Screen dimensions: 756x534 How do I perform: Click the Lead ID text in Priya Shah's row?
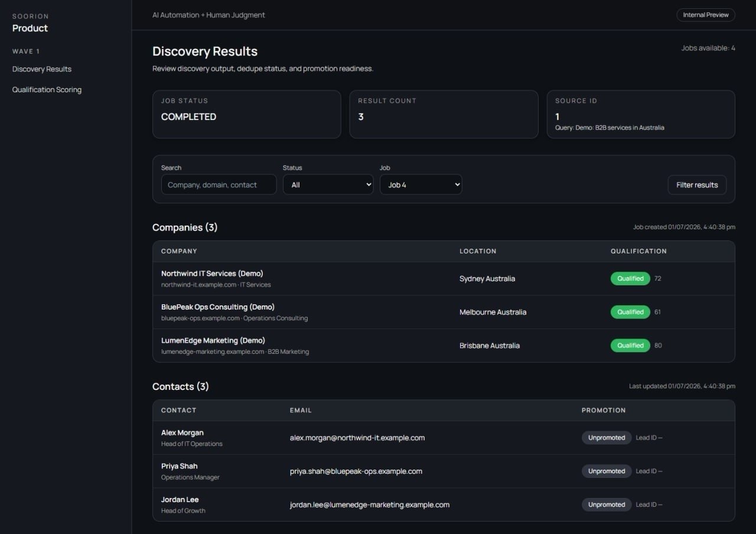pyautogui.click(x=649, y=471)
